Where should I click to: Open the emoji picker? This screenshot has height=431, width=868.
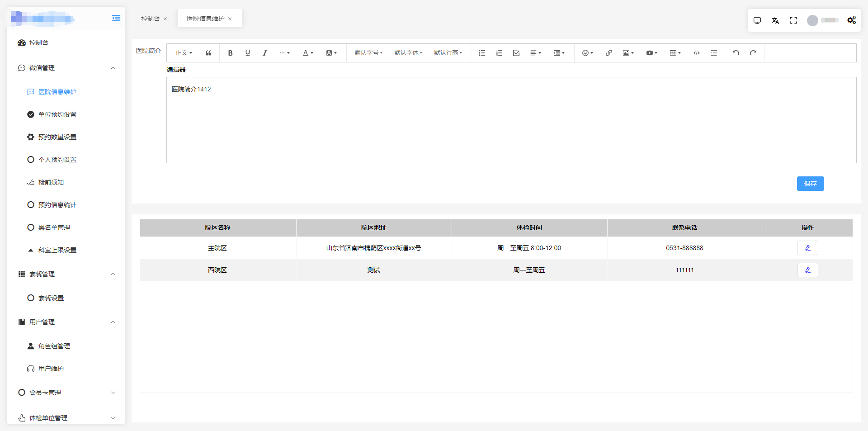(588, 53)
